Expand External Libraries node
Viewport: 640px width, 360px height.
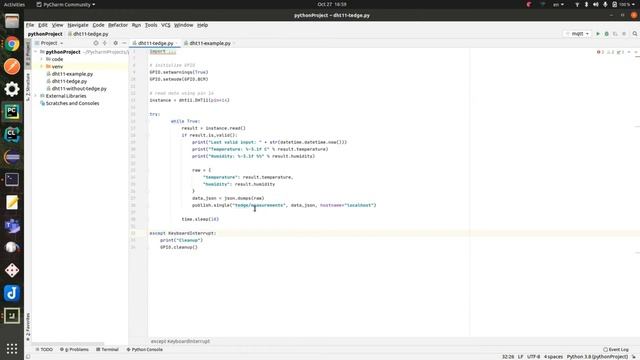[x=36, y=96]
